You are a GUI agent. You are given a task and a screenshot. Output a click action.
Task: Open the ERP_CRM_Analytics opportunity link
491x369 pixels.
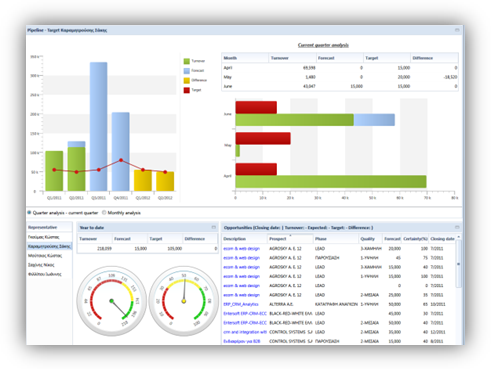(241, 304)
